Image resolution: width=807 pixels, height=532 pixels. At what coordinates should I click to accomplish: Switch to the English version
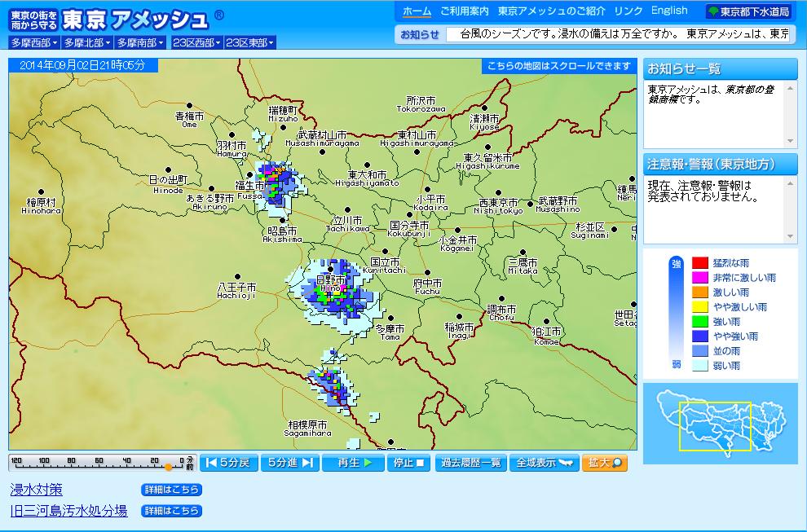tap(669, 11)
